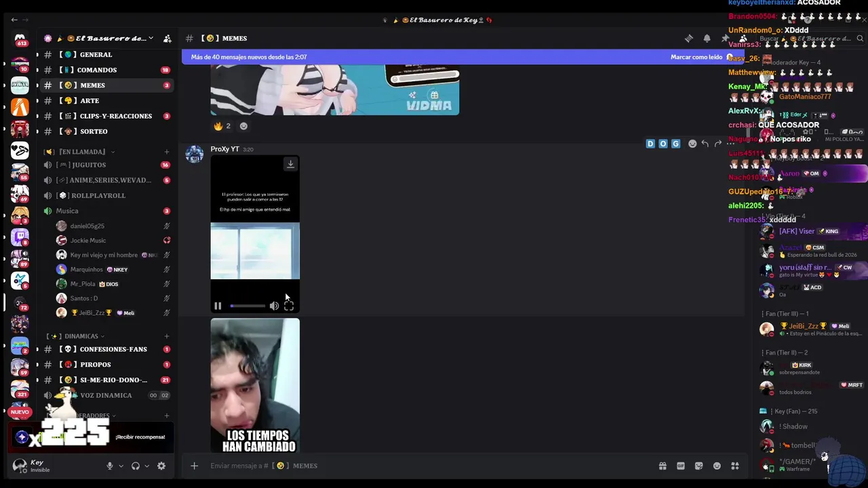Go back with the top-left arrow
Viewport: 868px width, 488px height.
[14, 20]
